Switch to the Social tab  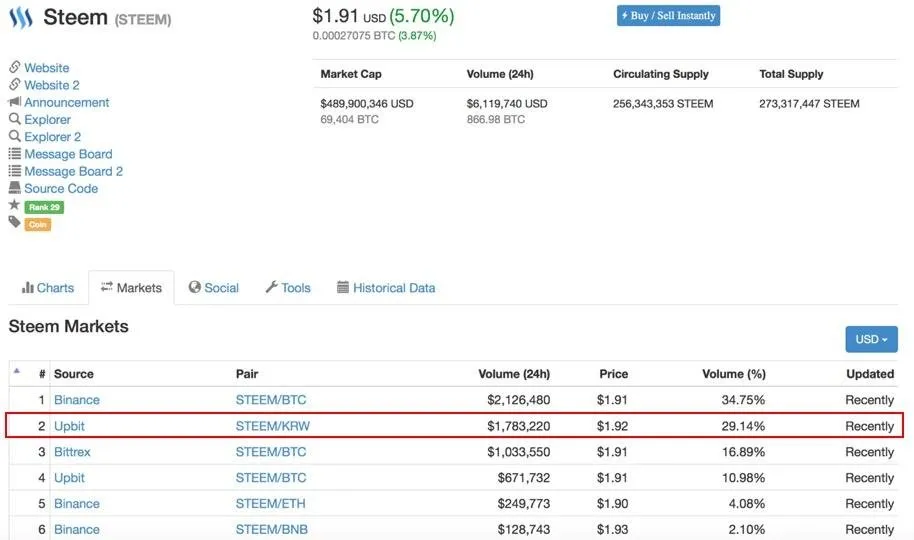(x=213, y=288)
